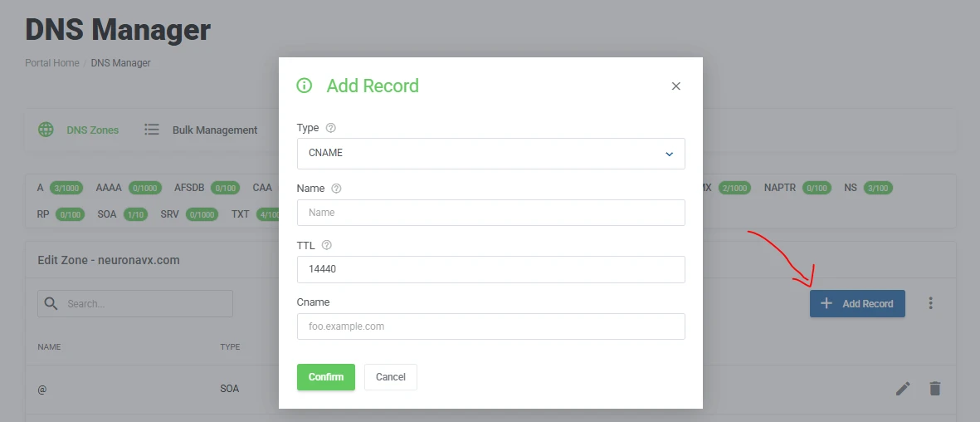Click the SOA type cell in table

[x=229, y=389]
